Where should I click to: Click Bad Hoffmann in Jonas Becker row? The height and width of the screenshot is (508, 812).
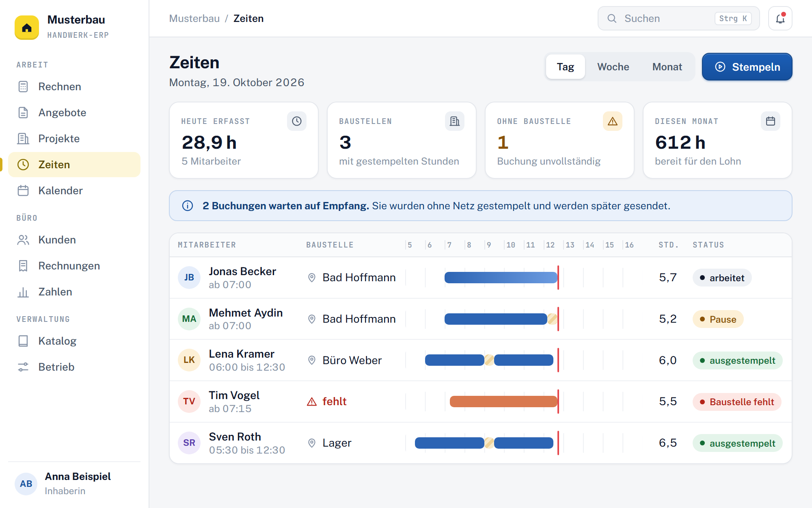(x=359, y=278)
